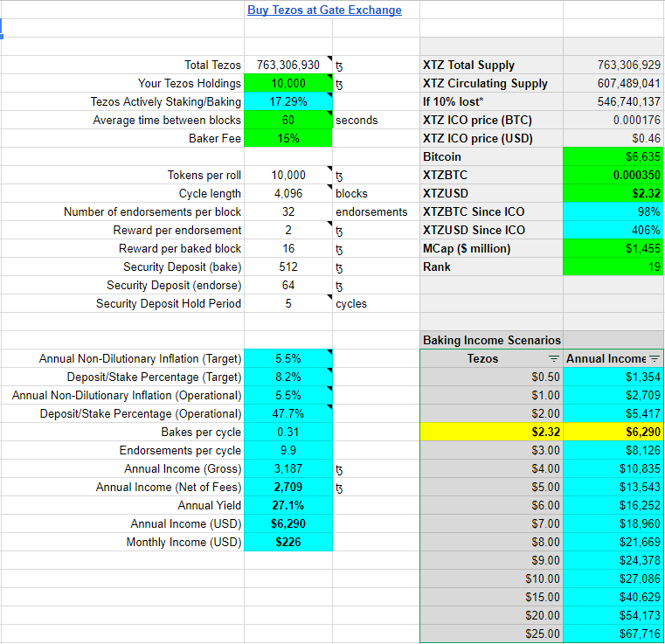Click the XTZ Circulating Supply value cell
Screen dimensions: 665x644
[x=613, y=83]
